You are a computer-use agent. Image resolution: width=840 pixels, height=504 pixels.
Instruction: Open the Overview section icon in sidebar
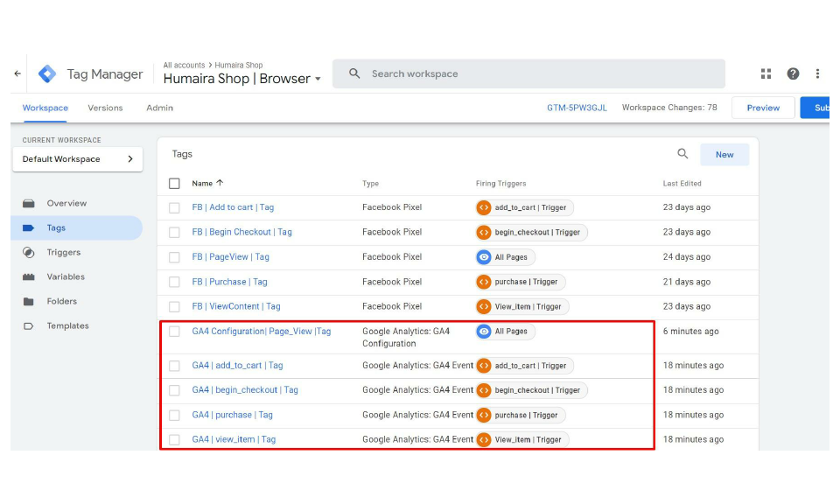tap(27, 203)
